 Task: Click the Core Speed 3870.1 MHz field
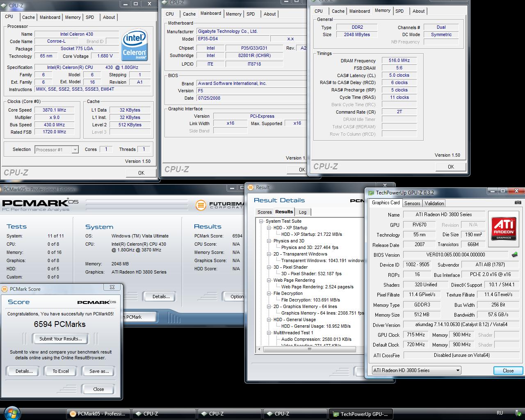pos(54,110)
